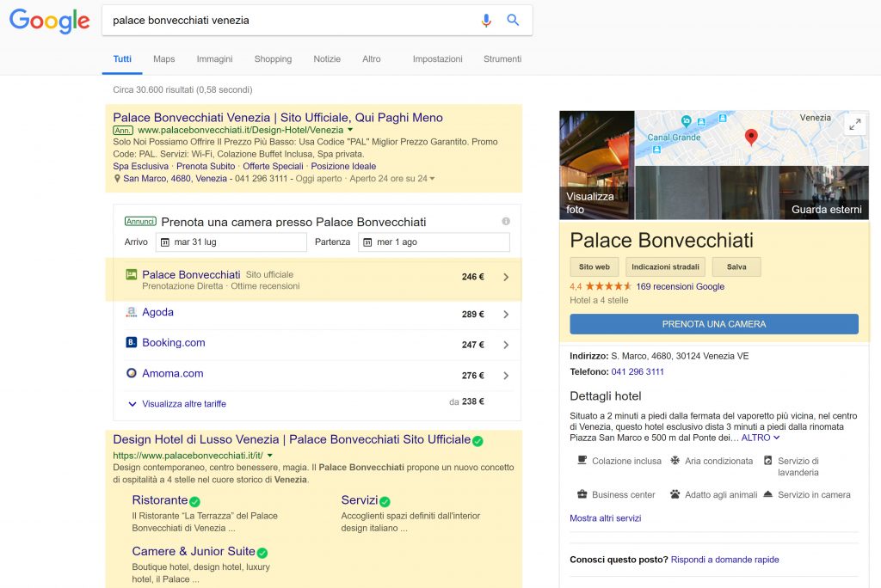Open 169 recensioni Google link

point(680,286)
